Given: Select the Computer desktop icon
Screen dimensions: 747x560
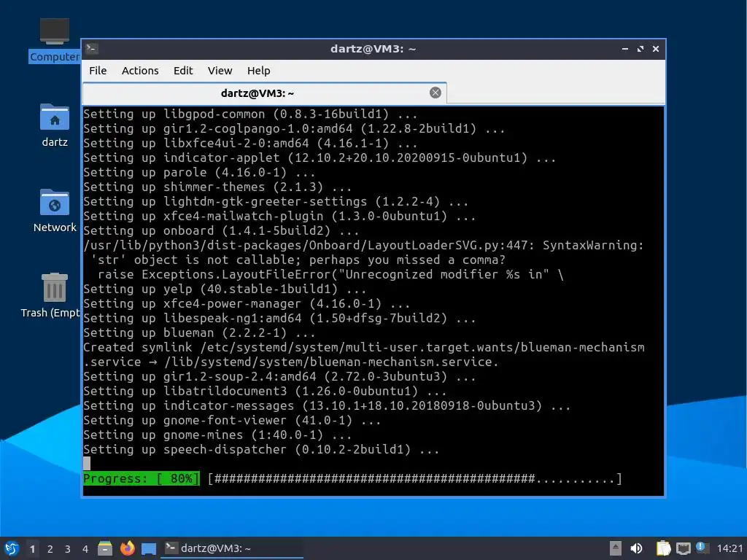Looking at the screenshot, I should (54, 41).
